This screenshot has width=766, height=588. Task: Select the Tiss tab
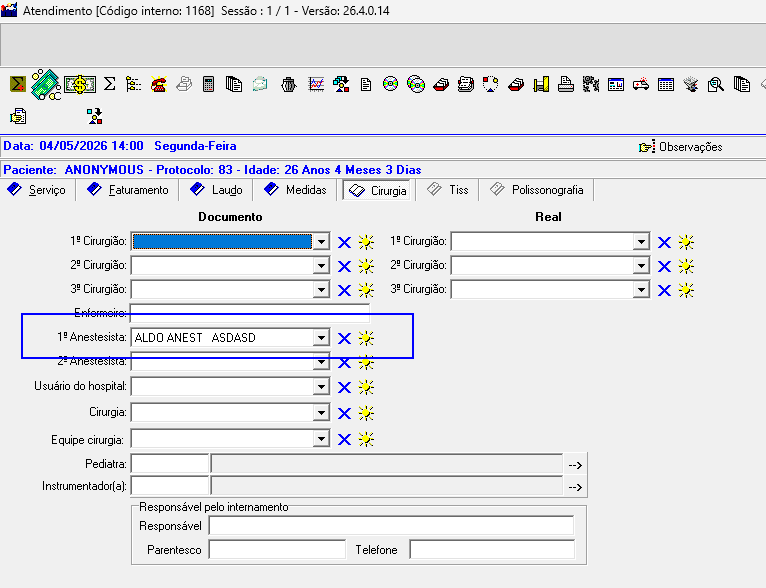tap(447, 189)
